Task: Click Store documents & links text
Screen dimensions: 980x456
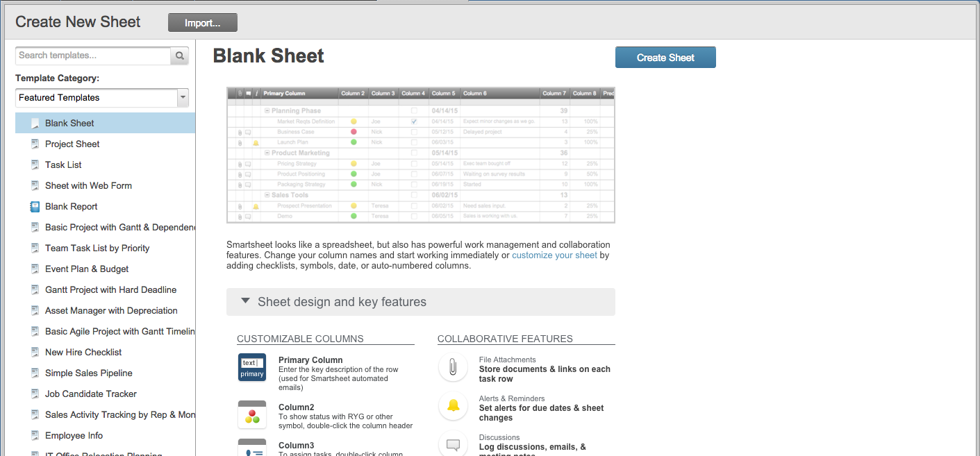Action: pos(545,374)
